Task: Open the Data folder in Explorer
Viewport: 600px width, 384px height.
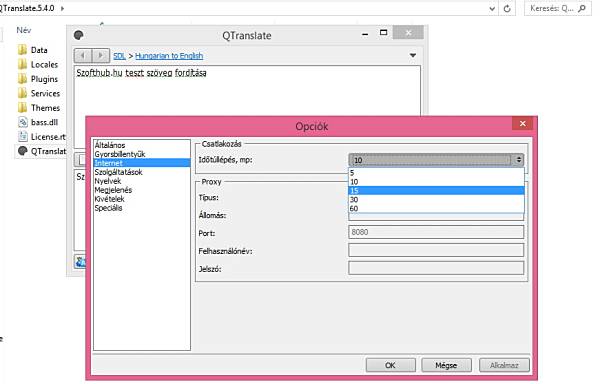Action: pos(33,50)
